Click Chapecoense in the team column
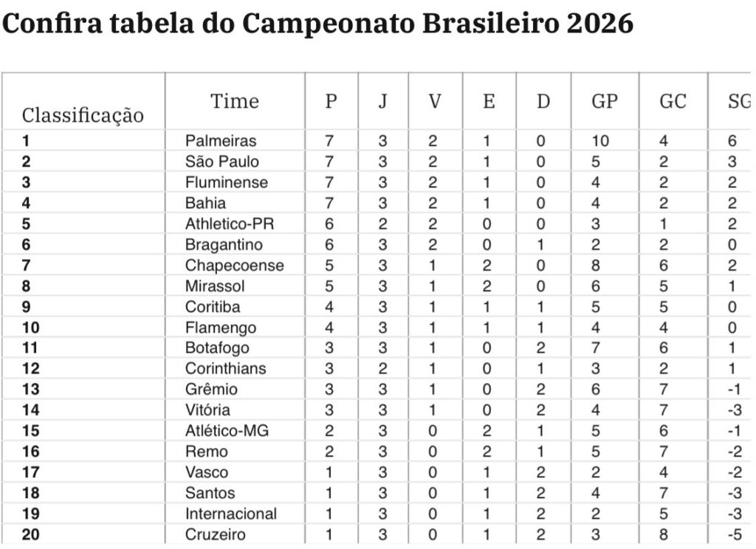 point(234,265)
